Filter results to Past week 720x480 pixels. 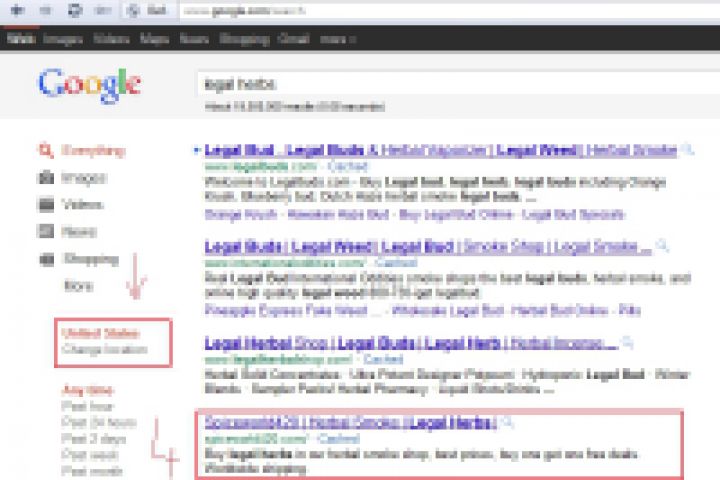click(90, 455)
